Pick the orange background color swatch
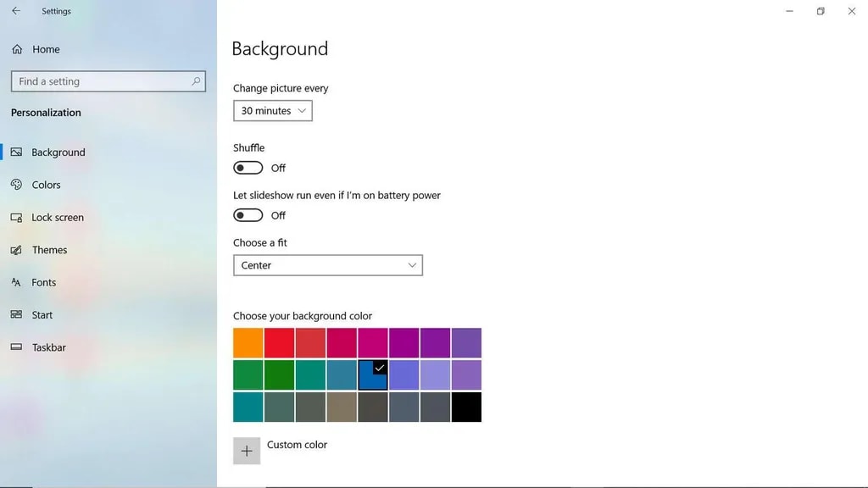Screen dimensions: 868x488 click(x=248, y=343)
